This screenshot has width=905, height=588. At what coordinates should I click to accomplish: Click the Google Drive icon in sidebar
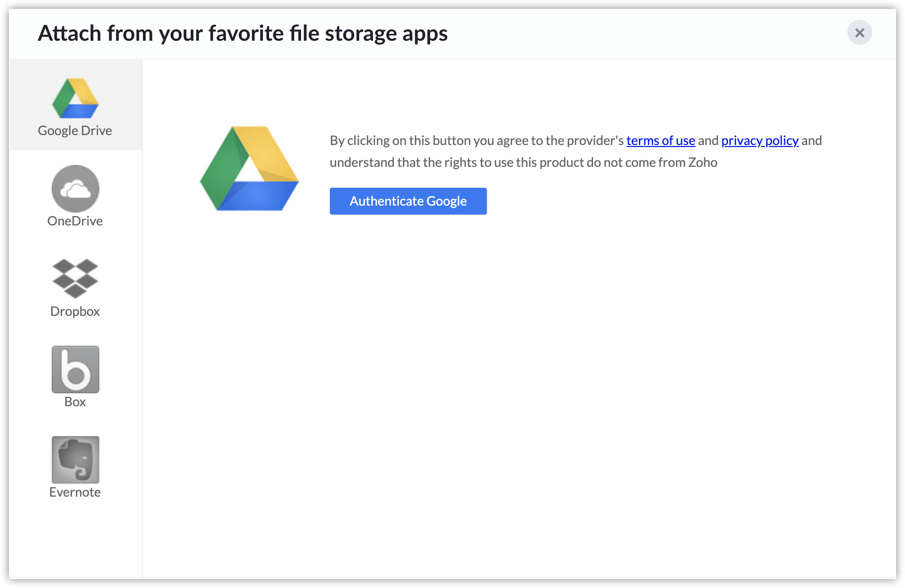(75, 98)
